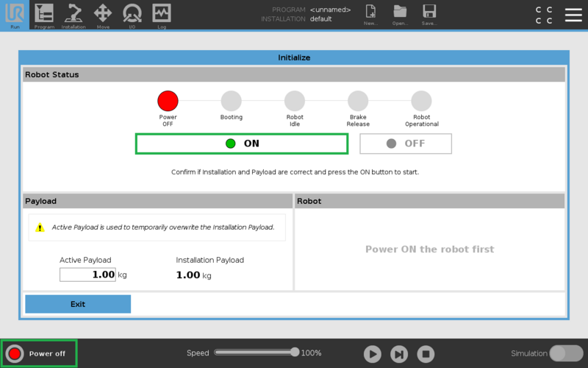Click the Initialize title bar
Viewport: 588px width, 368px height.
294,57
